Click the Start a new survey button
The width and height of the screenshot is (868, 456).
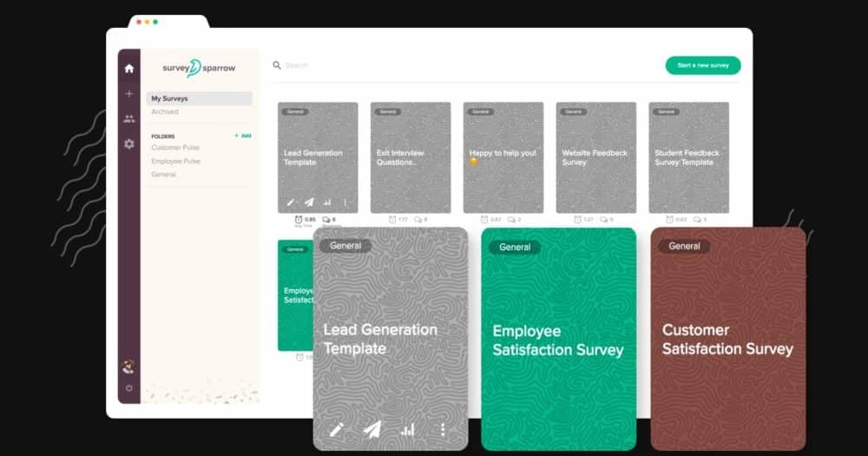tap(703, 65)
